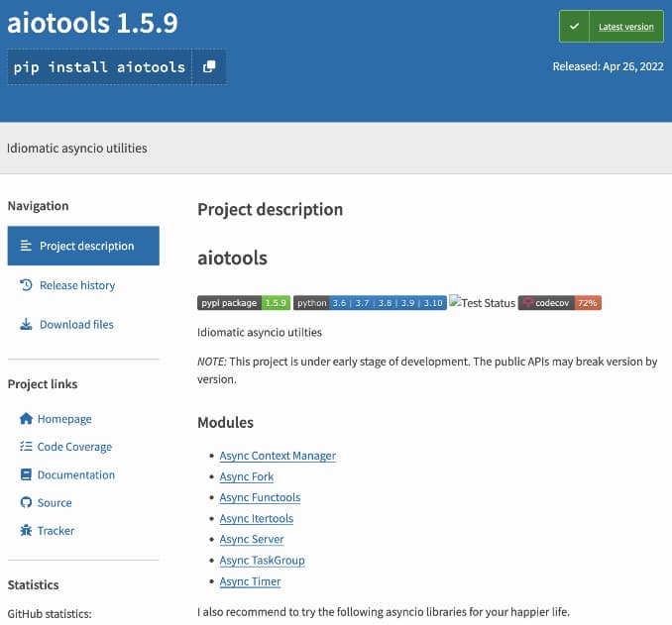The width and height of the screenshot is (672, 625).
Task: Click the Code Coverage checklist icon
Action: coord(27,447)
